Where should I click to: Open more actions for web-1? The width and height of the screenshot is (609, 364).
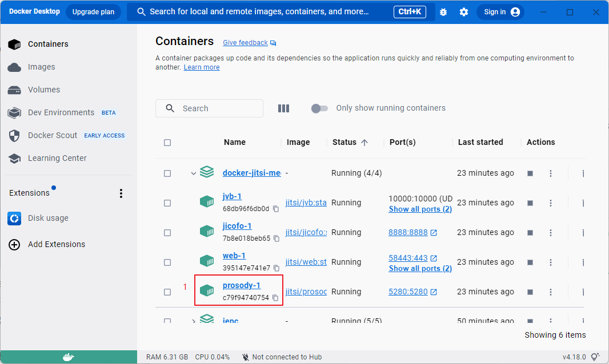[x=550, y=262]
